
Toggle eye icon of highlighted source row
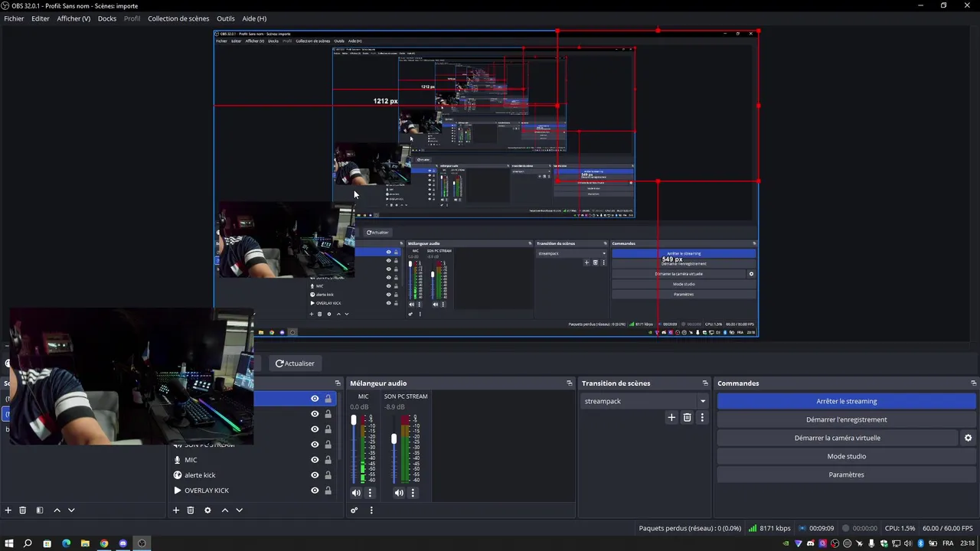[x=315, y=399]
